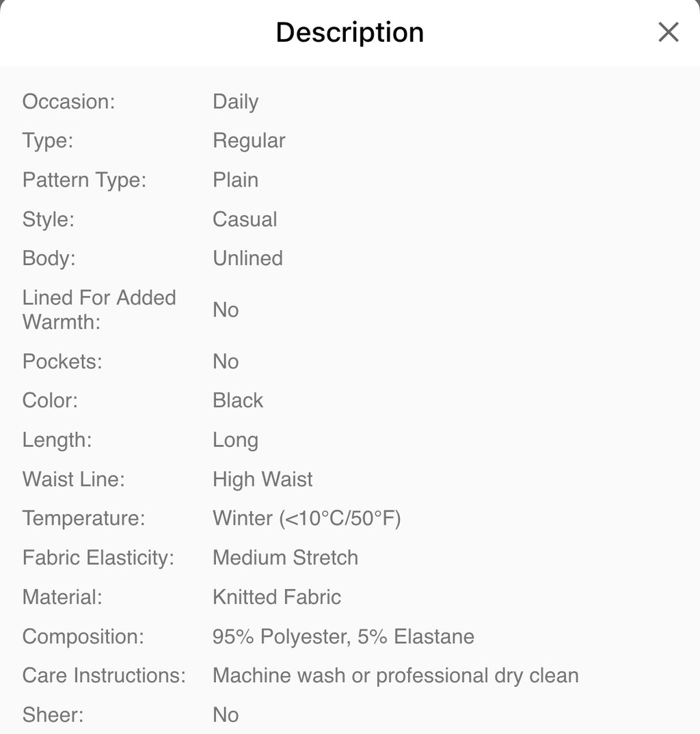Select the Machine wash care instructions text
Image resolution: width=700 pixels, height=734 pixels.
click(395, 675)
